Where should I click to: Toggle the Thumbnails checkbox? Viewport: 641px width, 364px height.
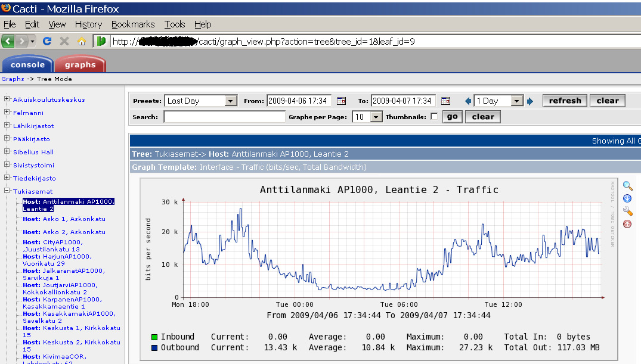(x=434, y=116)
